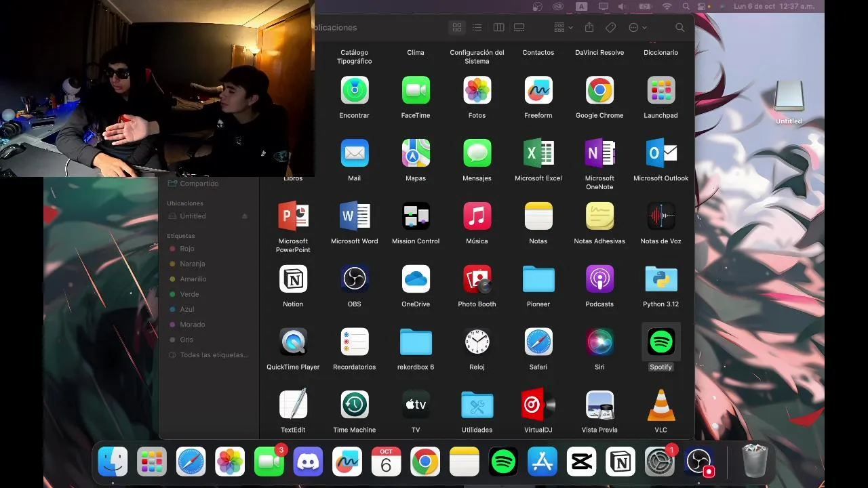Open the Utilidades folder
The height and width of the screenshot is (488, 868).
477,405
